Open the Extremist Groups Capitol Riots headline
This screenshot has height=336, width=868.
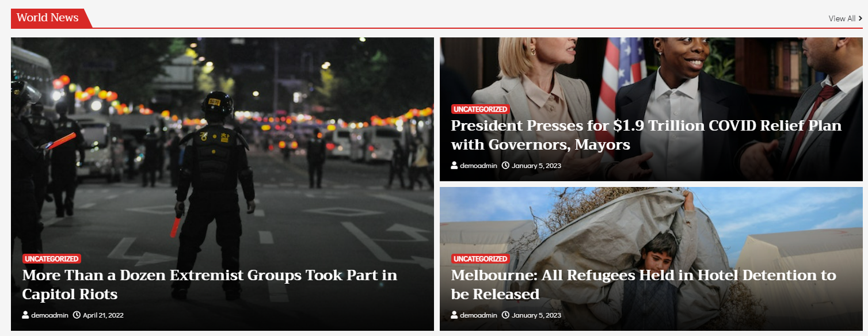pyautogui.click(x=210, y=285)
